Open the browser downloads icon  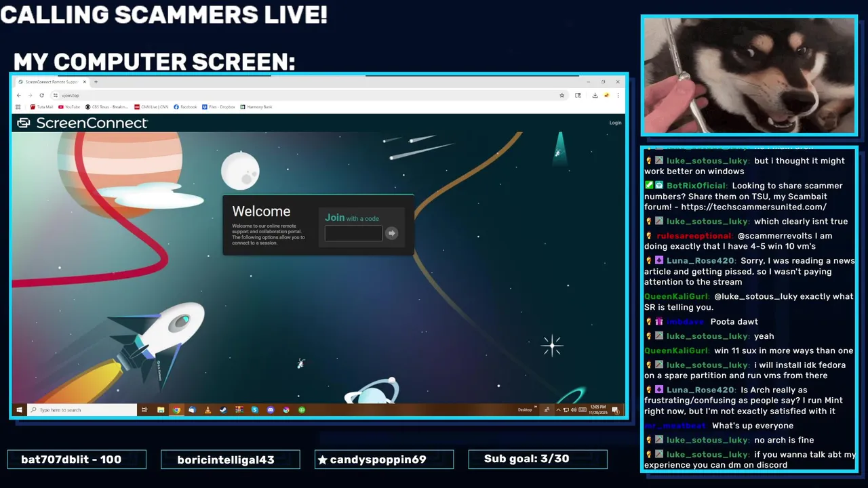click(595, 96)
